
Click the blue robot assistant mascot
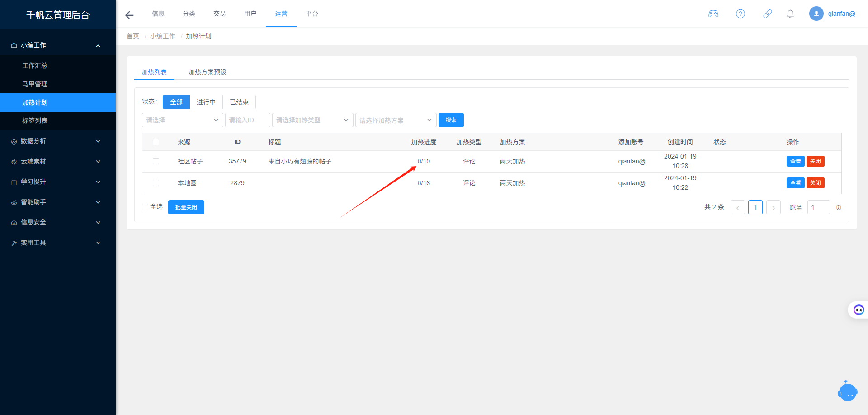[847, 391]
